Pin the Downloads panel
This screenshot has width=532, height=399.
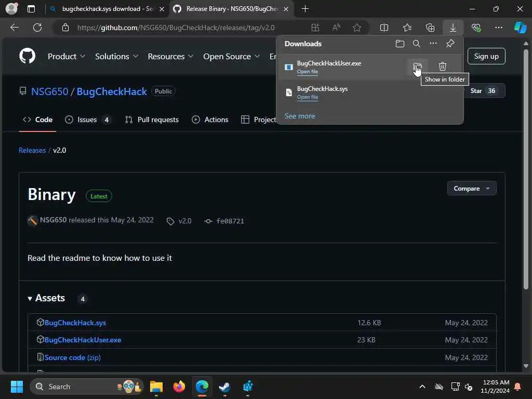coord(450,44)
